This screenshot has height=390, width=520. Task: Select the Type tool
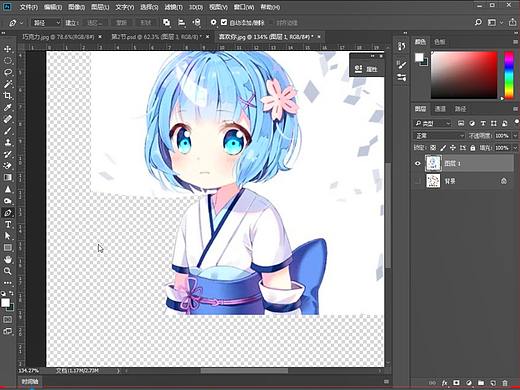point(7,224)
